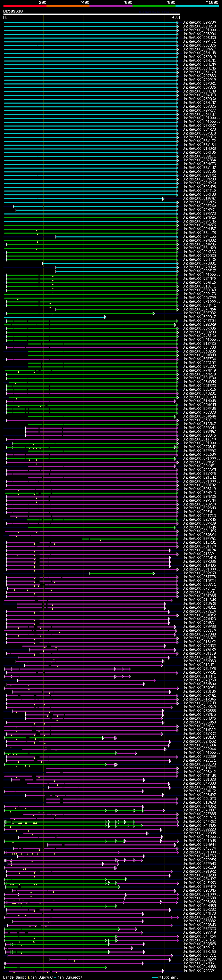The width and height of the screenshot is (222, 980).
Task: Select hit UniRef100_B9F932
Action: [x=199, y=313]
